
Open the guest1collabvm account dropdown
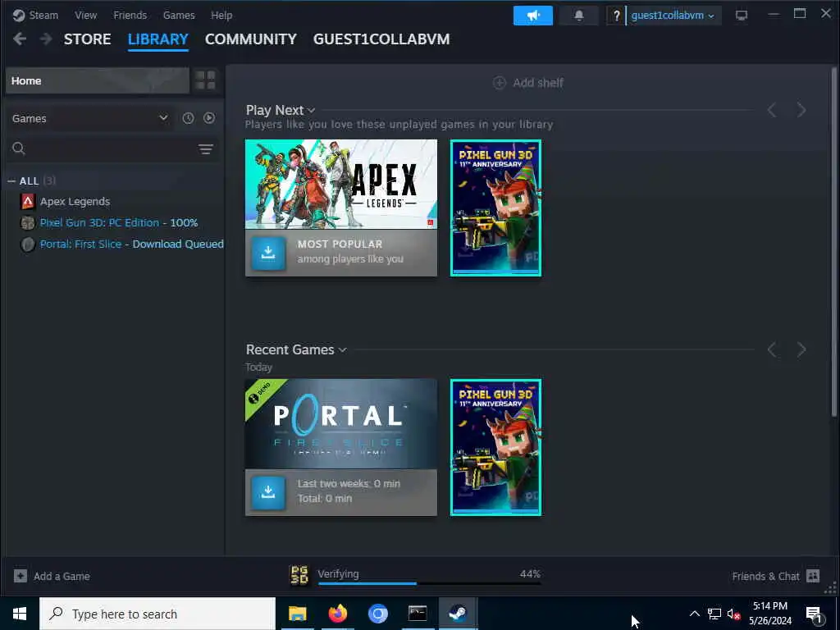click(x=673, y=16)
